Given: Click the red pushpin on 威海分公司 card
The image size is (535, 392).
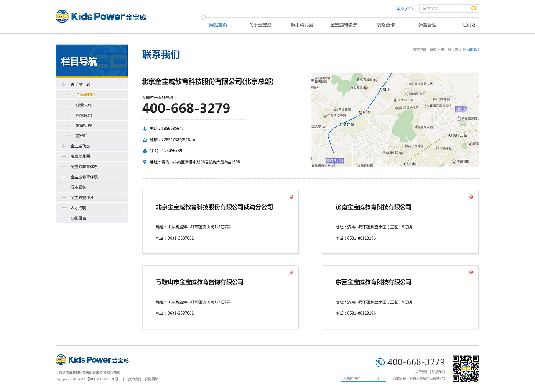Looking at the screenshot, I should 291,197.
